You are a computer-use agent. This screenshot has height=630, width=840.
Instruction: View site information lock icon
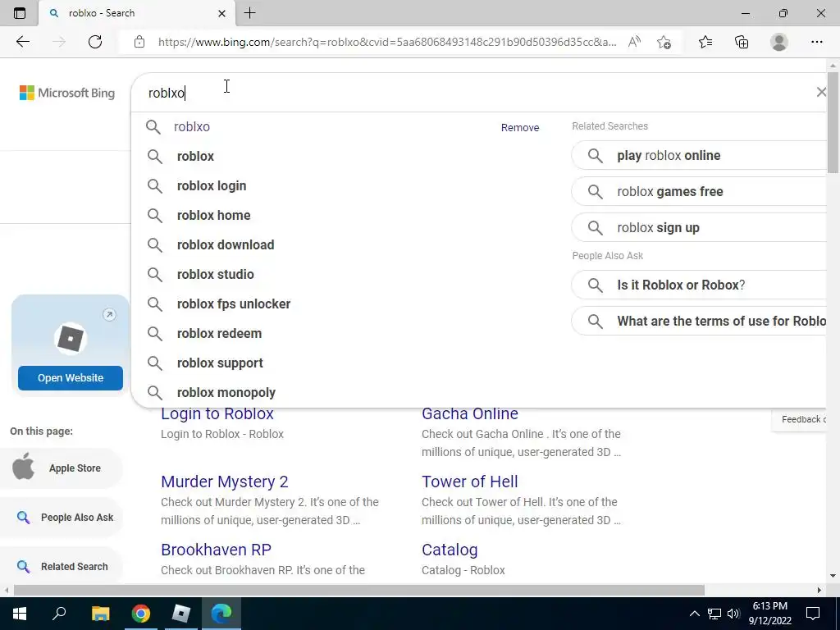[139, 42]
